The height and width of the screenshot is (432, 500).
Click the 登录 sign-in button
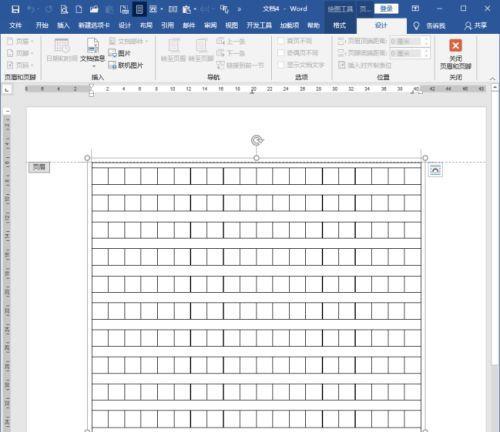(x=386, y=9)
